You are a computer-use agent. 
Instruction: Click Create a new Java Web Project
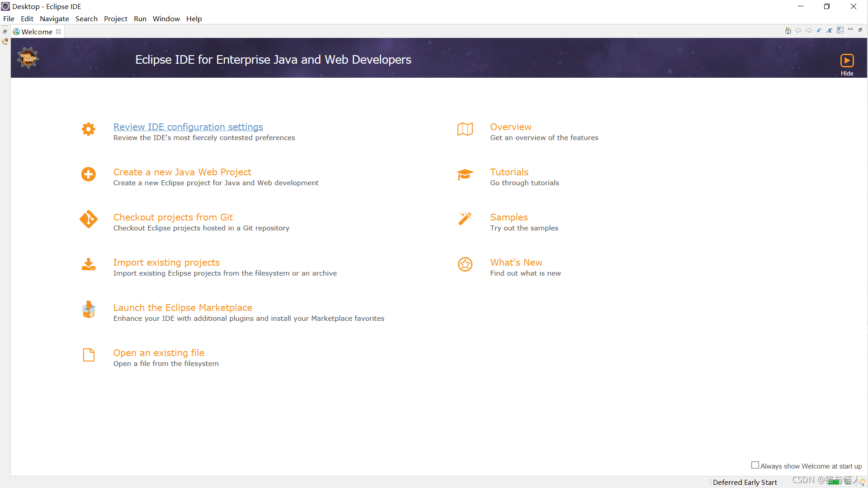pos(182,172)
